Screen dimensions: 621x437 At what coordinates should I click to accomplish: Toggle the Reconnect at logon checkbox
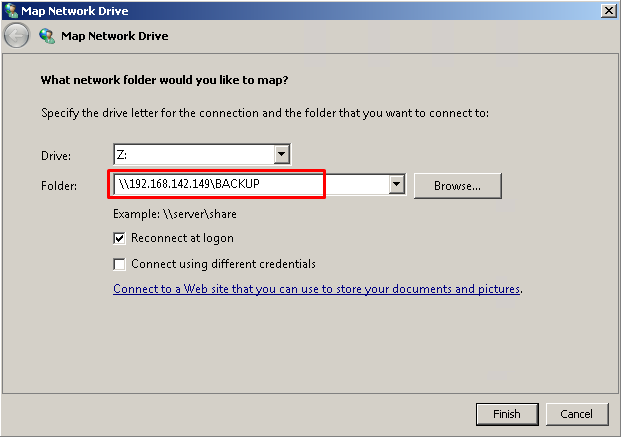tap(119, 238)
